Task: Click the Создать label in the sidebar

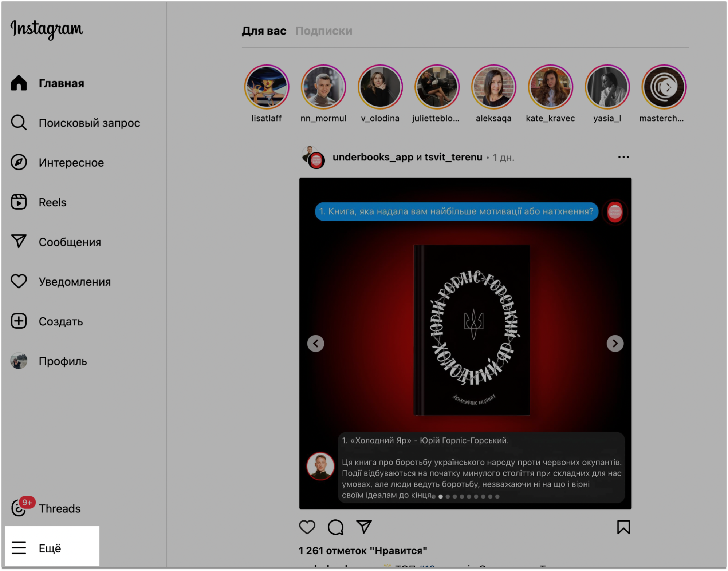Action: click(61, 321)
